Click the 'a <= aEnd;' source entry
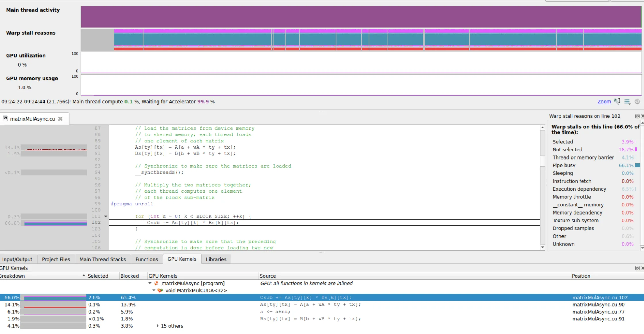Viewport: 644px width, 334px height. (x=275, y=312)
